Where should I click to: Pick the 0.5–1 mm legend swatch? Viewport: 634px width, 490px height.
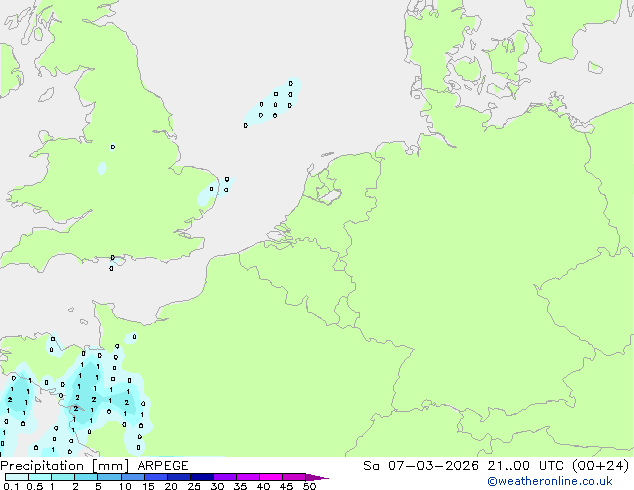(x=40, y=477)
